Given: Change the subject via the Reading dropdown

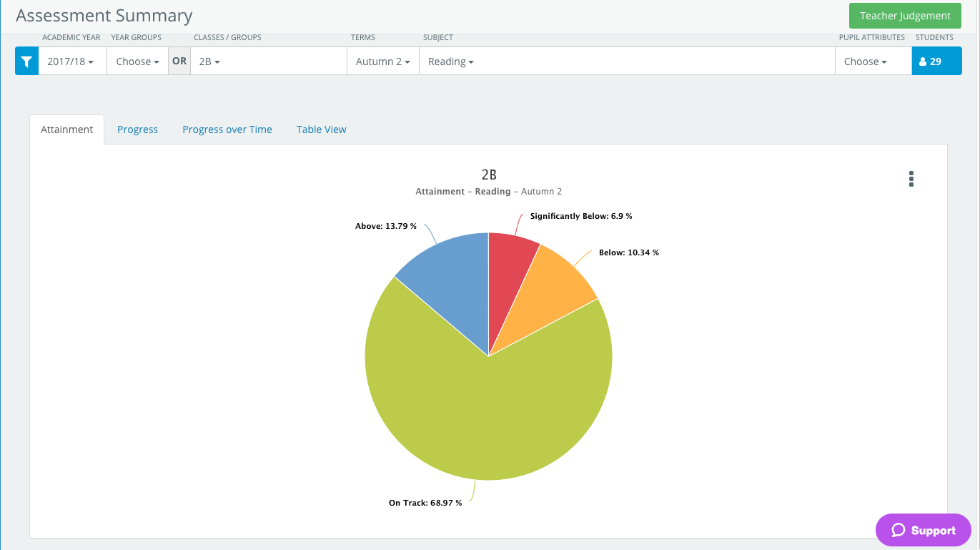Looking at the screenshot, I should click(x=450, y=61).
